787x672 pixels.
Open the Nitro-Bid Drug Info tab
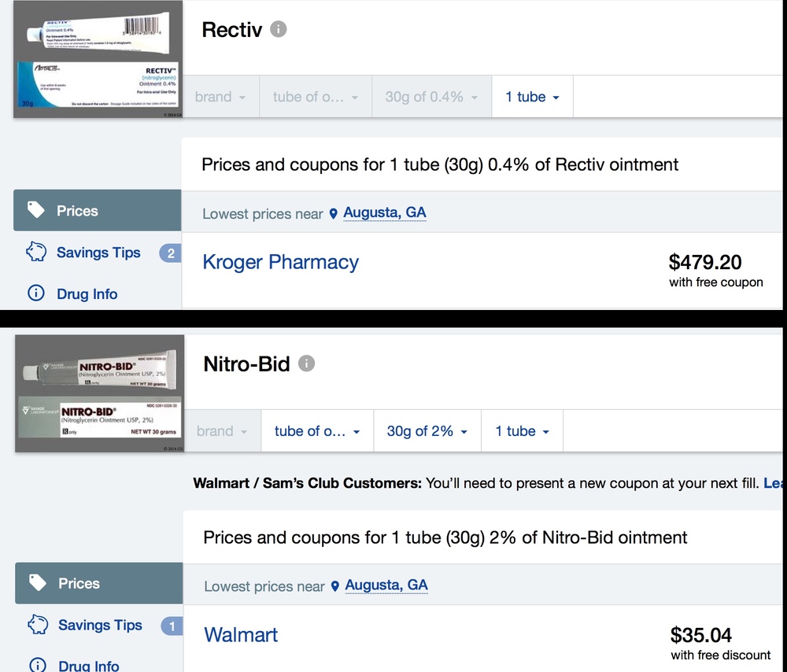pyautogui.click(x=88, y=666)
